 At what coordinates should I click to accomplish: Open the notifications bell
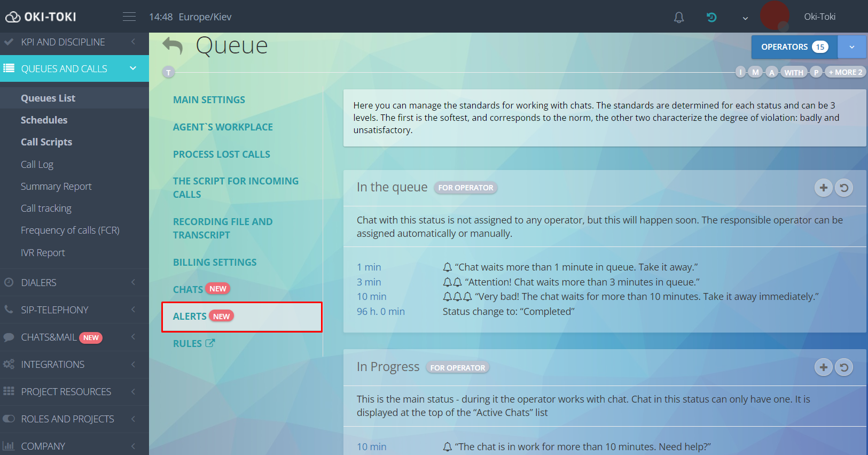(x=679, y=17)
